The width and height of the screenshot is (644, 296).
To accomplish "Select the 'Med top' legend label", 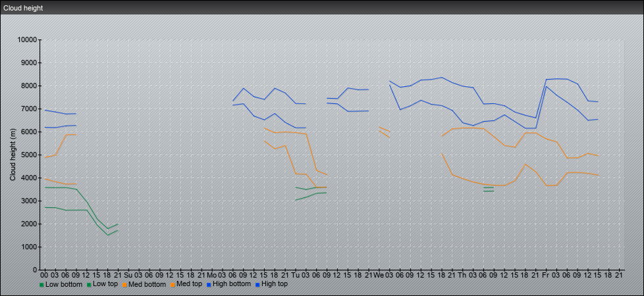I will [x=188, y=284].
